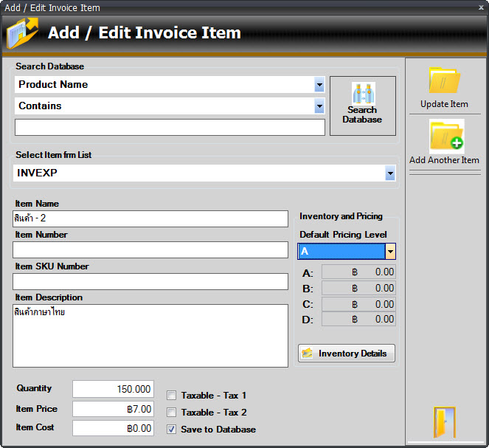Viewport: 489px width, 448px height.
Task: Expand the INVEXP item list dropdown
Action: click(389, 173)
